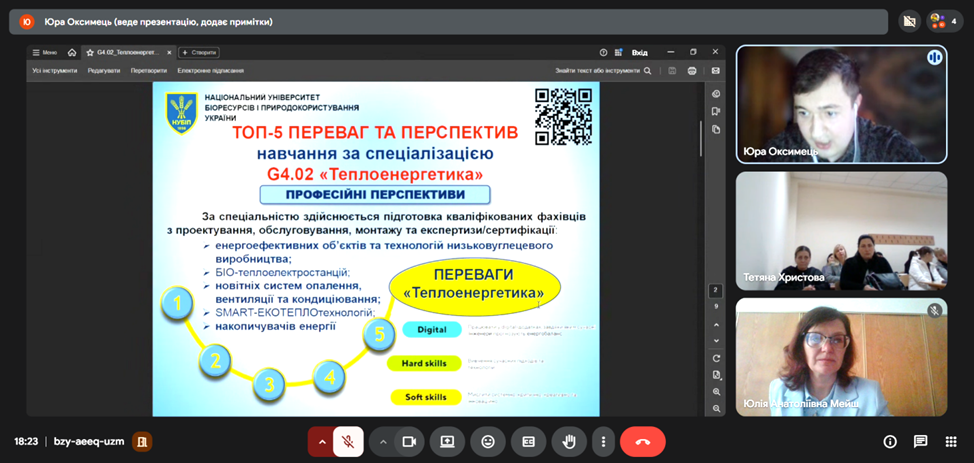This screenshot has height=463, width=974.
Task: Click the Digital label on slide
Action: [x=432, y=329]
